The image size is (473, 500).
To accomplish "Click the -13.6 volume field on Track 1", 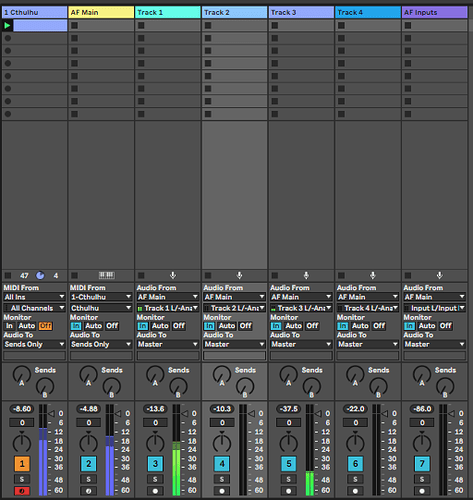I will pos(155,409).
